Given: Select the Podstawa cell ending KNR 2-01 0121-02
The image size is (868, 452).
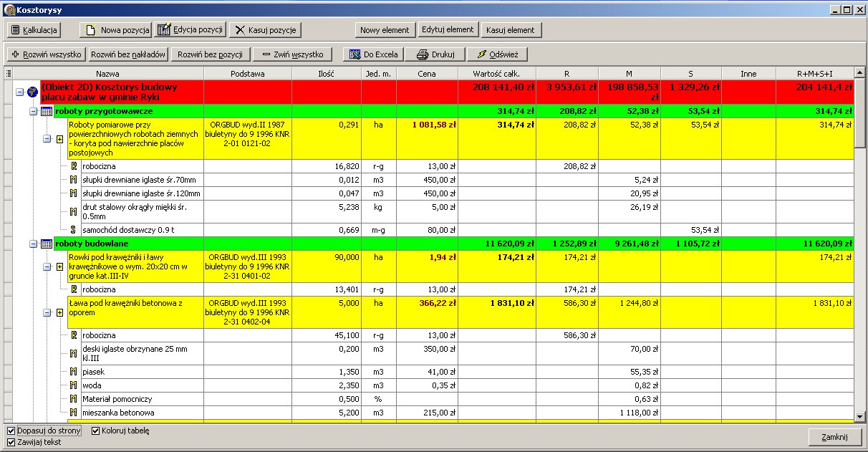Looking at the screenshot, I should pos(248,139).
